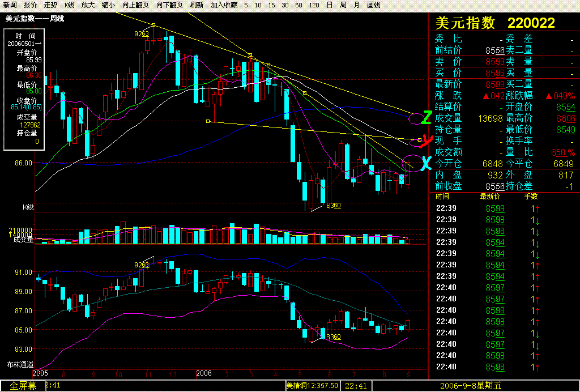Click 向下翻页 to page down
The height and width of the screenshot is (392, 580).
[x=169, y=5]
